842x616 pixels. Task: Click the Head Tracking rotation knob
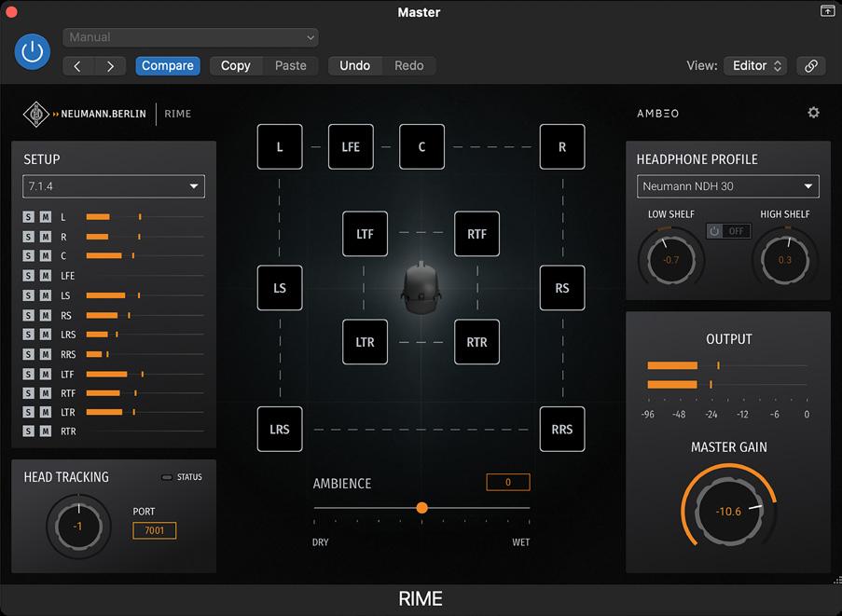78,527
